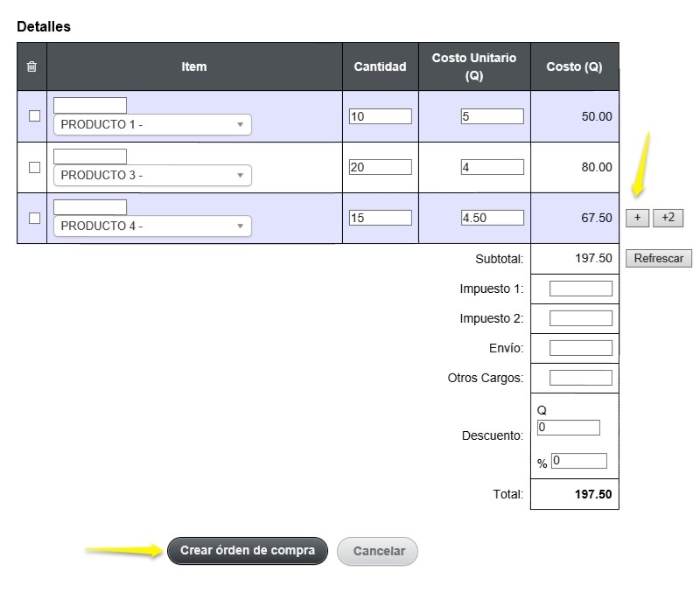Check the PRODUCTO 4 row checkbox
The image size is (700, 599).
(34, 218)
